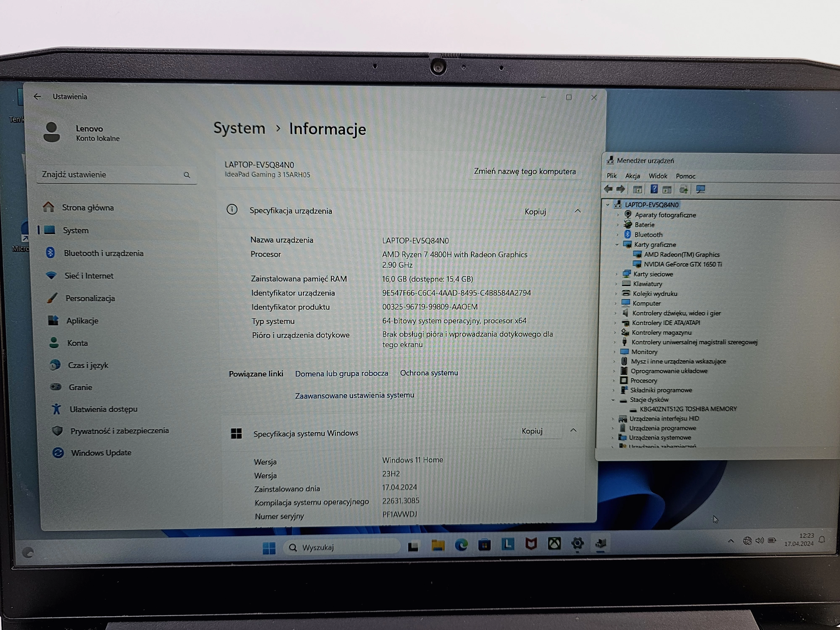Open Plik menu in Menedżer urządzeń
The height and width of the screenshot is (630, 840).
611,175
